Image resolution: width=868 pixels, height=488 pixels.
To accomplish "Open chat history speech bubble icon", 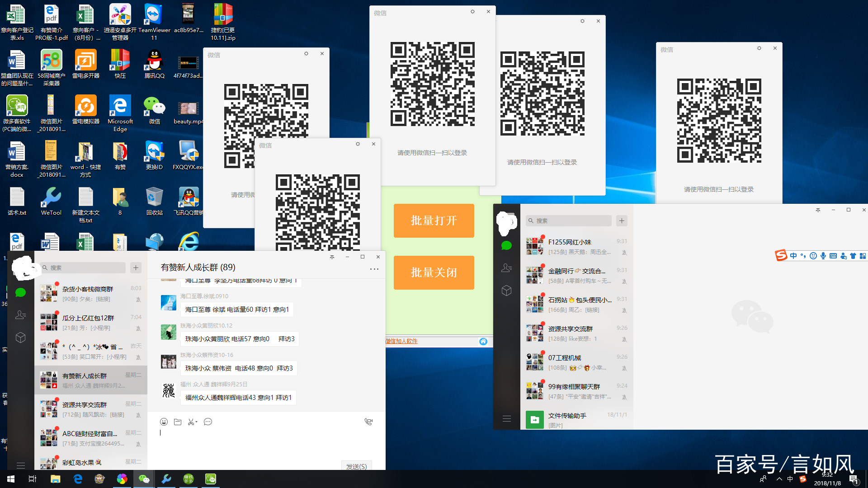I will pos(208,422).
